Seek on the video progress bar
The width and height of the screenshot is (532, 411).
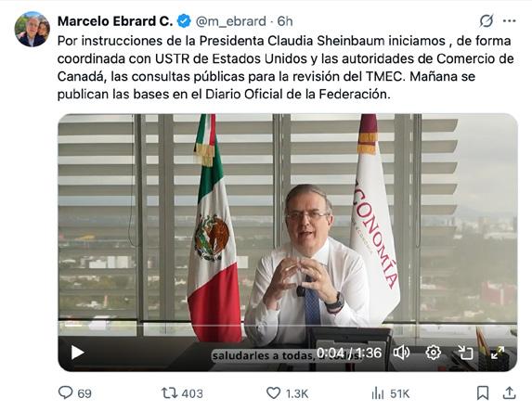point(288,326)
